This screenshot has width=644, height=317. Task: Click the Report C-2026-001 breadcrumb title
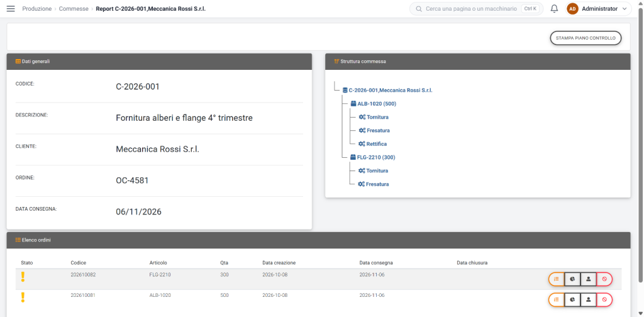[151, 9]
